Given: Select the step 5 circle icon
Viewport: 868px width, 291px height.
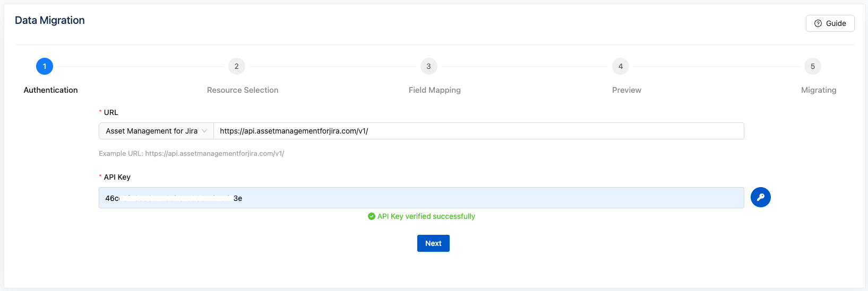Looking at the screenshot, I should (x=812, y=66).
